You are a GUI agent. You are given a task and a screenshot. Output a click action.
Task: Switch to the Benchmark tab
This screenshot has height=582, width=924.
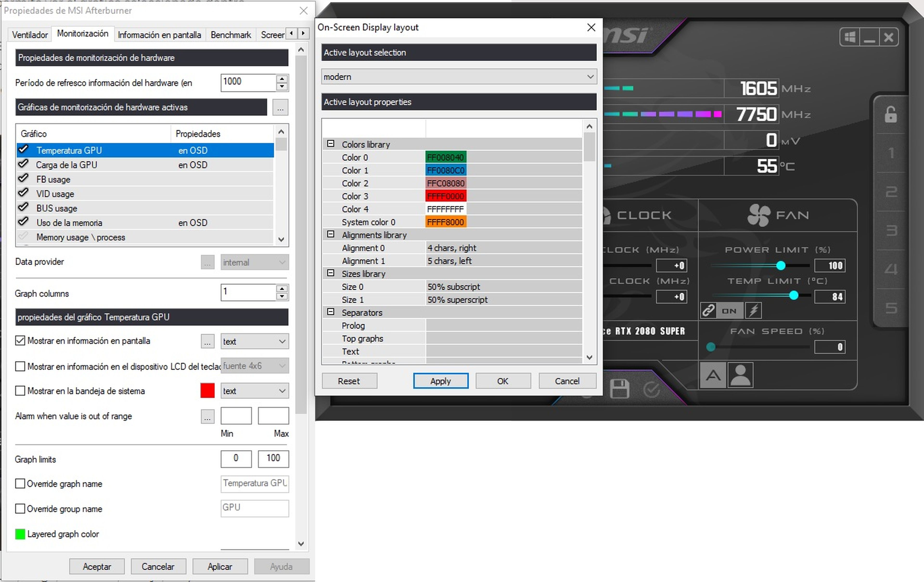pyautogui.click(x=231, y=34)
